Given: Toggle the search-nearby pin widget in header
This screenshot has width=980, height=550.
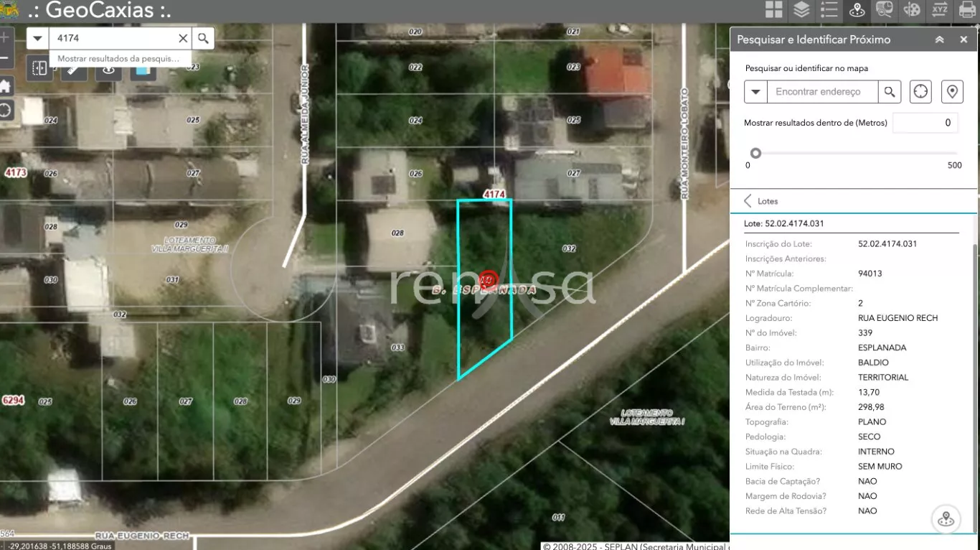Looking at the screenshot, I should click(x=857, y=10).
